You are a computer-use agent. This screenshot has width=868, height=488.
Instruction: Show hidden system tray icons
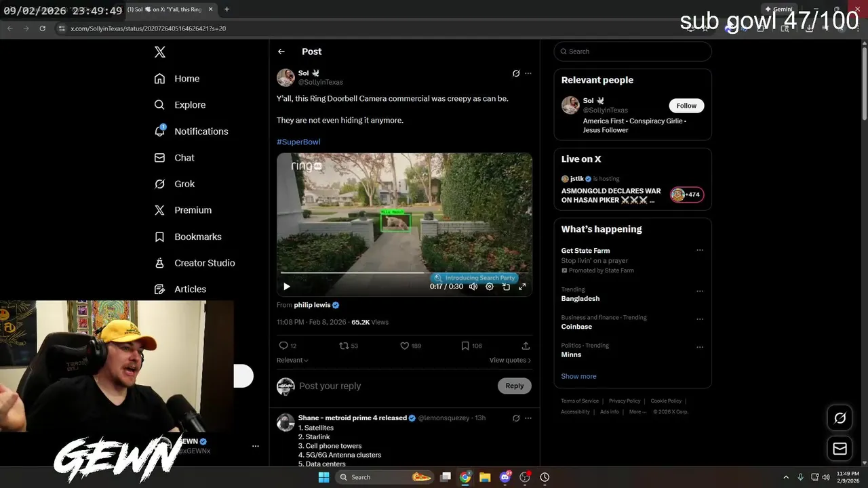(x=786, y=477)
